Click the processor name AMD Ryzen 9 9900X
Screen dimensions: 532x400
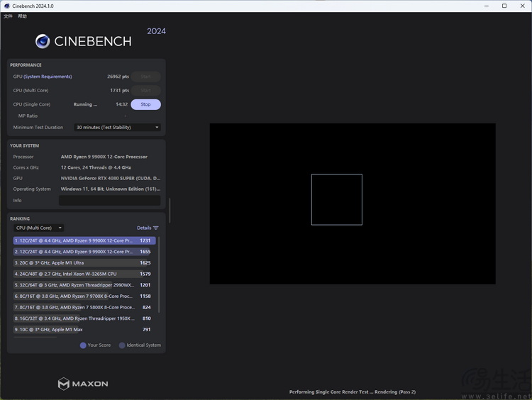pos(104,157)
